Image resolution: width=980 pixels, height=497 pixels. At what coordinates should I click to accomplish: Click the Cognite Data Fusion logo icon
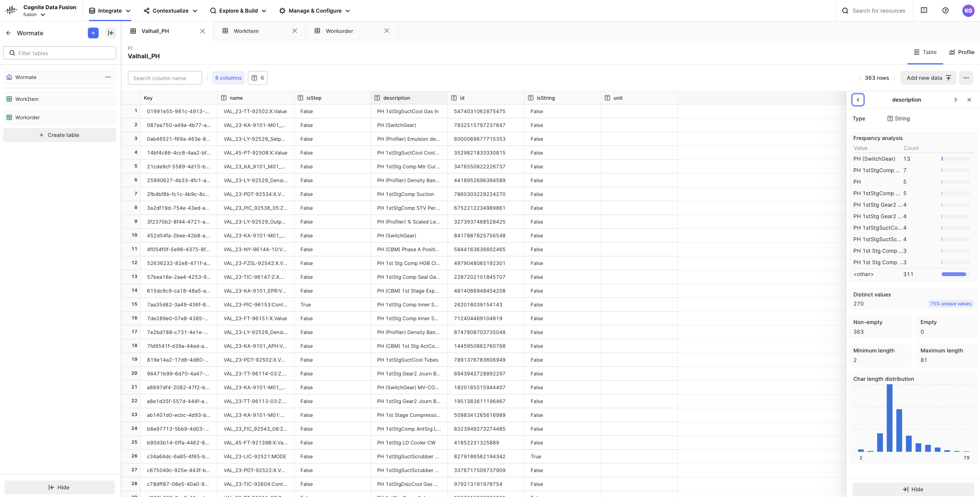11,10
